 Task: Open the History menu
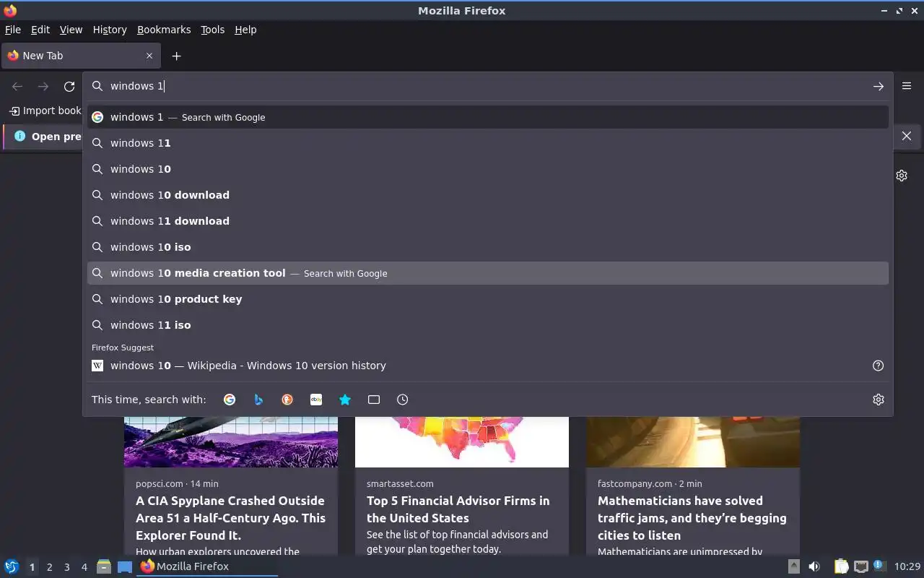(110, 30)
